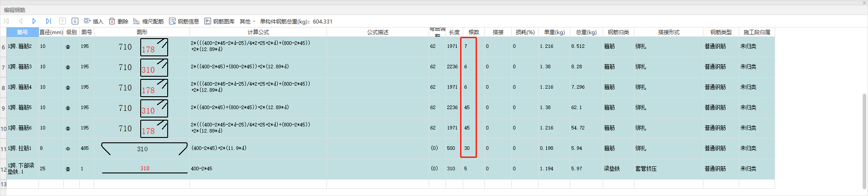Select row 6 cell 1跨.箍筋2

23,47
